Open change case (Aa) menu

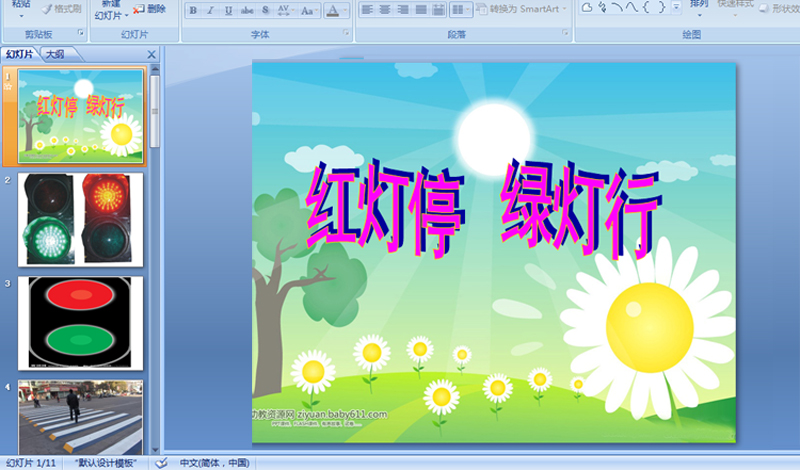click(x=308, y=10)
